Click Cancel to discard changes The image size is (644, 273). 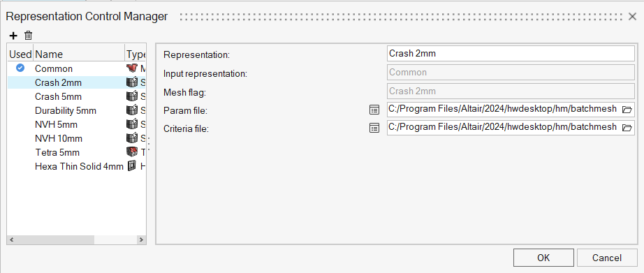606,258
